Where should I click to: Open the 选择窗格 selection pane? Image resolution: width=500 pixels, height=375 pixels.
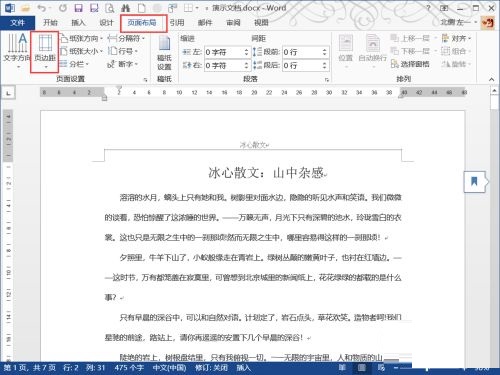coord(410,64)
